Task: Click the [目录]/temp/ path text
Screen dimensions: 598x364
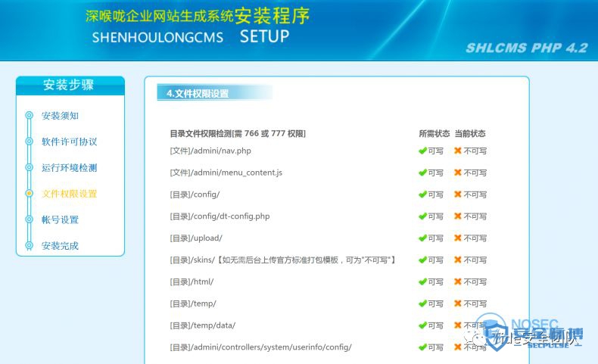Action: 193,303
